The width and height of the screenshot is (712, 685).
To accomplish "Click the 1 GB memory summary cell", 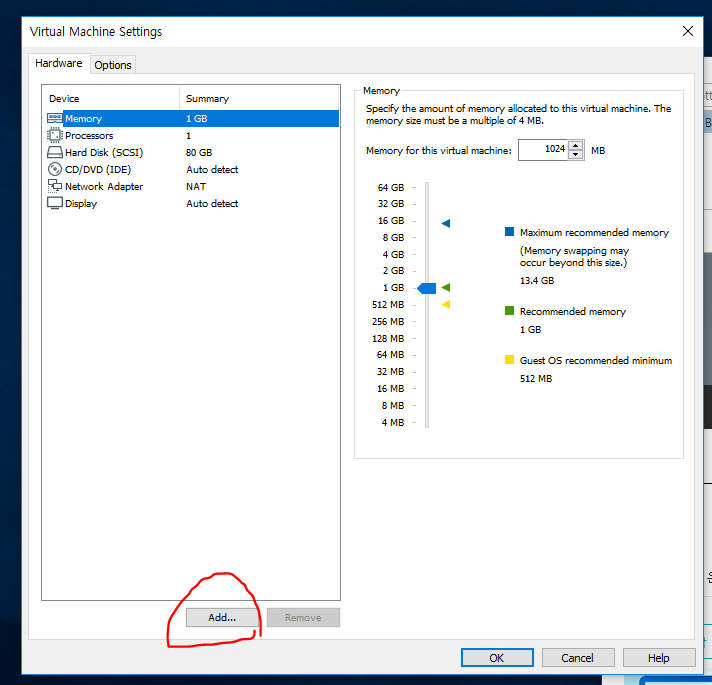I will pyautogui.click(x=197, y=118).
